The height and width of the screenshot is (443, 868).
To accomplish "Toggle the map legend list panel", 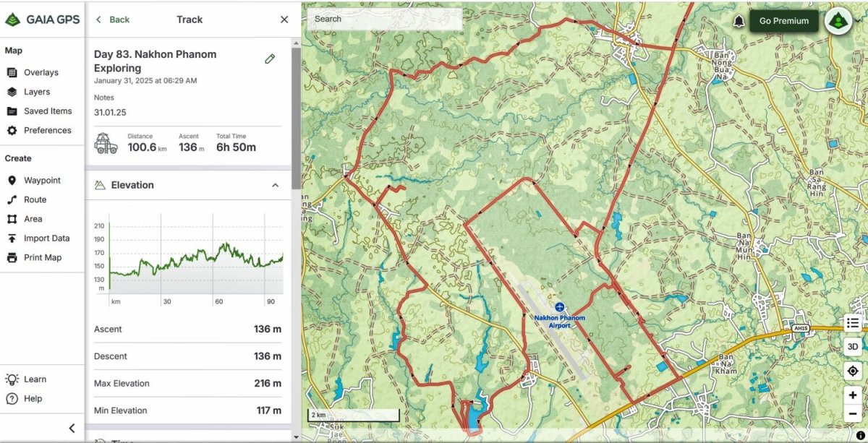I will 852,323.
